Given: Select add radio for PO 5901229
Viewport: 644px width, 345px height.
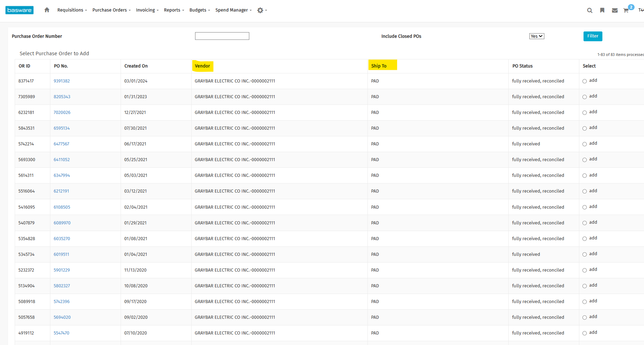Looking at the screenshot, I should 585,270.
